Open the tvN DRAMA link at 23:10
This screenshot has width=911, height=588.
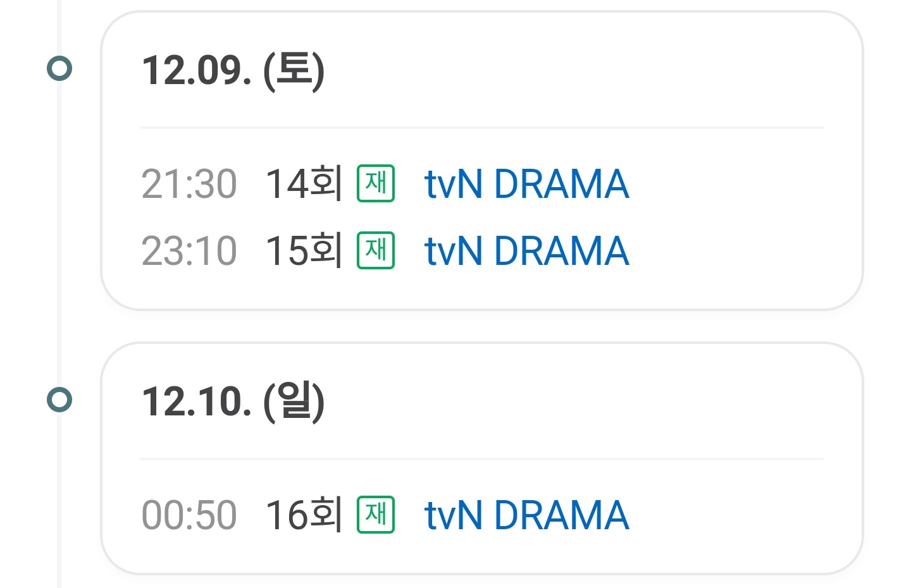pos(526,251)
